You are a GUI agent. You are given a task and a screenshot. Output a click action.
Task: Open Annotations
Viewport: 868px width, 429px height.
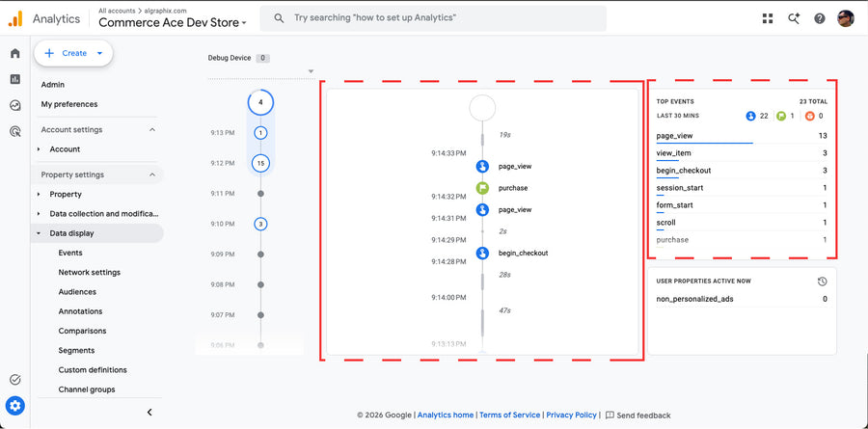click(80, 311)
